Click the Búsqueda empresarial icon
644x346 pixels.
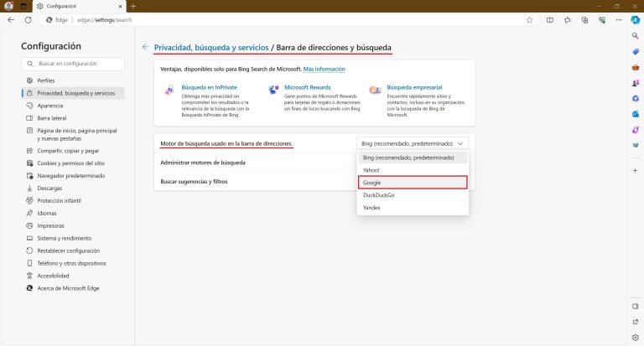(375, 90)
